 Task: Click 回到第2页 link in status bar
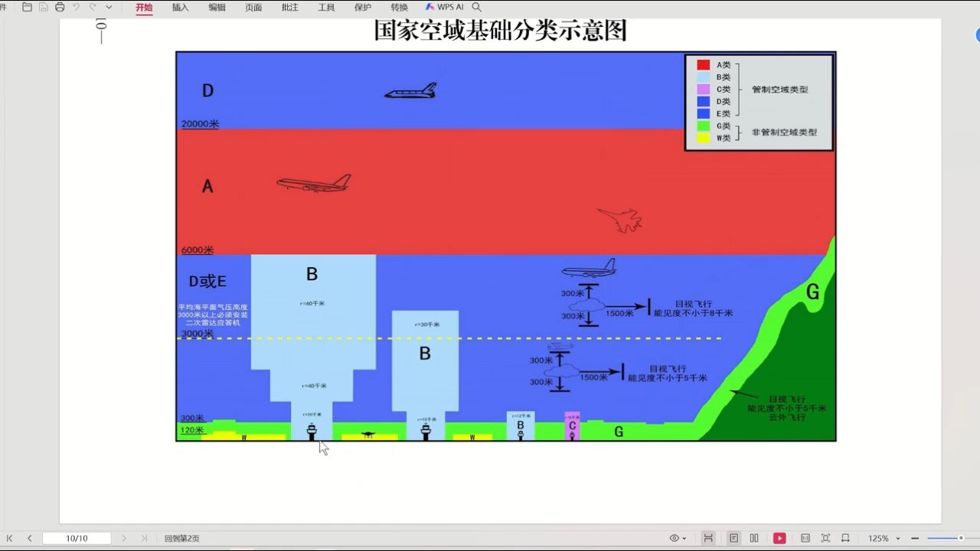181,538
